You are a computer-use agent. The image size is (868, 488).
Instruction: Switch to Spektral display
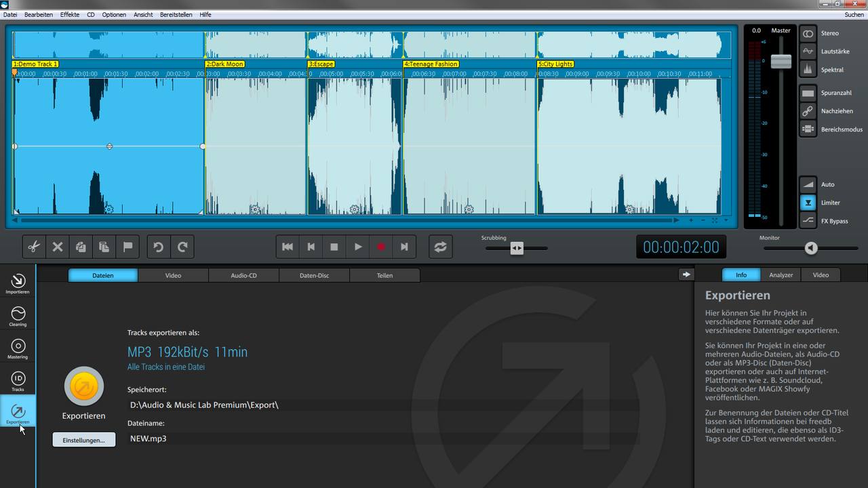tap(808, 70)
